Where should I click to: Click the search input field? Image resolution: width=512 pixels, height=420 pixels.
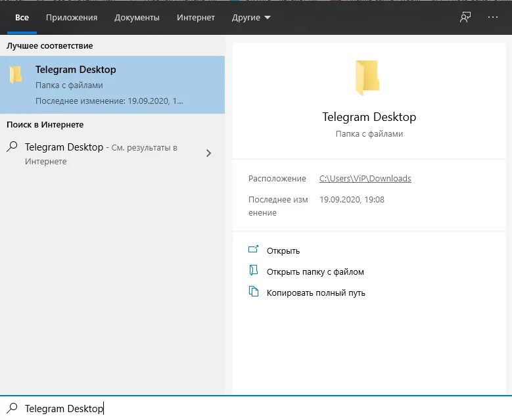click(x=256, y=408)
